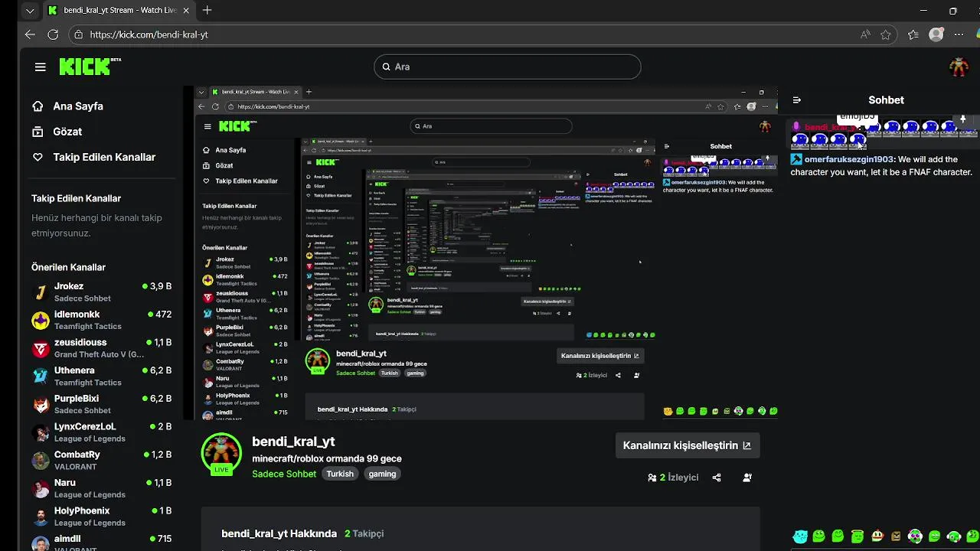
Task: Click the stream video preview
Action: [x=480, y=253]
